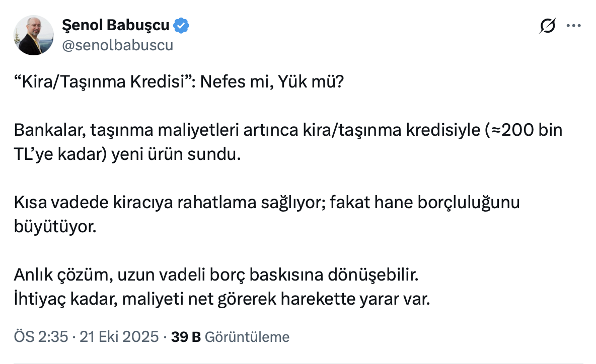Open Şenol Babuşcu's profile picture

(x=34, y=35)
